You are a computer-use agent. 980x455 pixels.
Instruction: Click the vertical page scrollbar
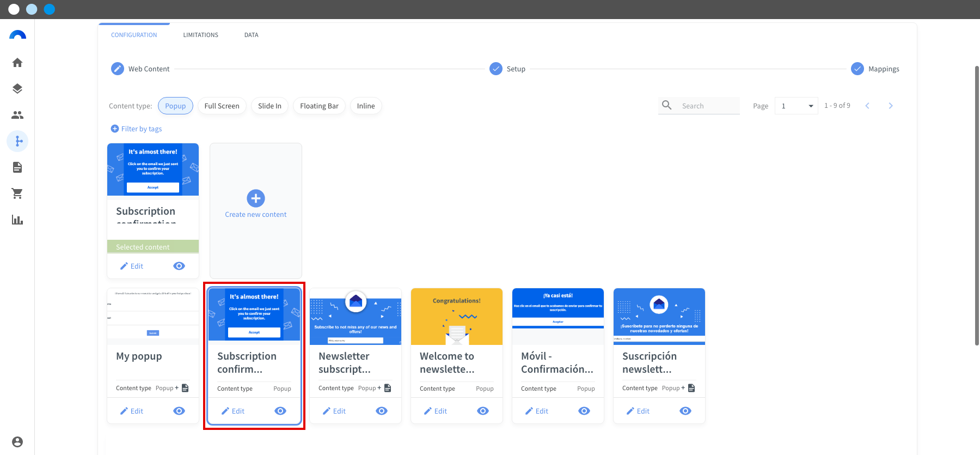click(977, 205)
